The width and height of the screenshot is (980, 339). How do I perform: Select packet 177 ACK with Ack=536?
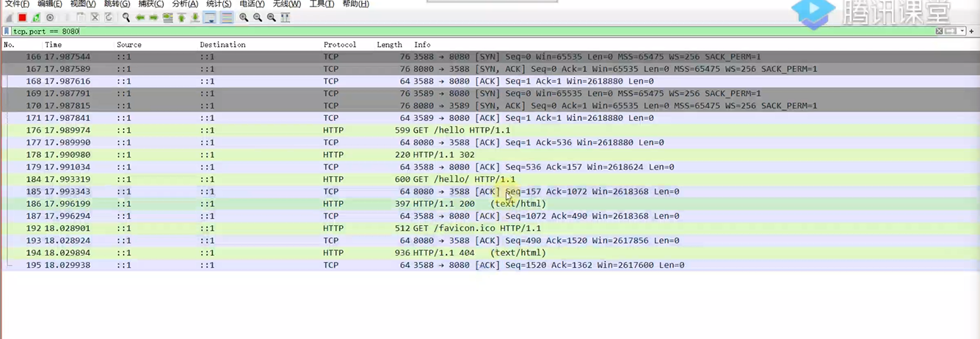tap(490, 142)
